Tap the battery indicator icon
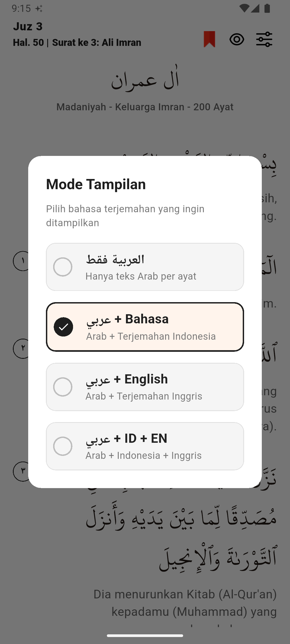This screenshot has width=290, height=644. (x=267, y=8)
